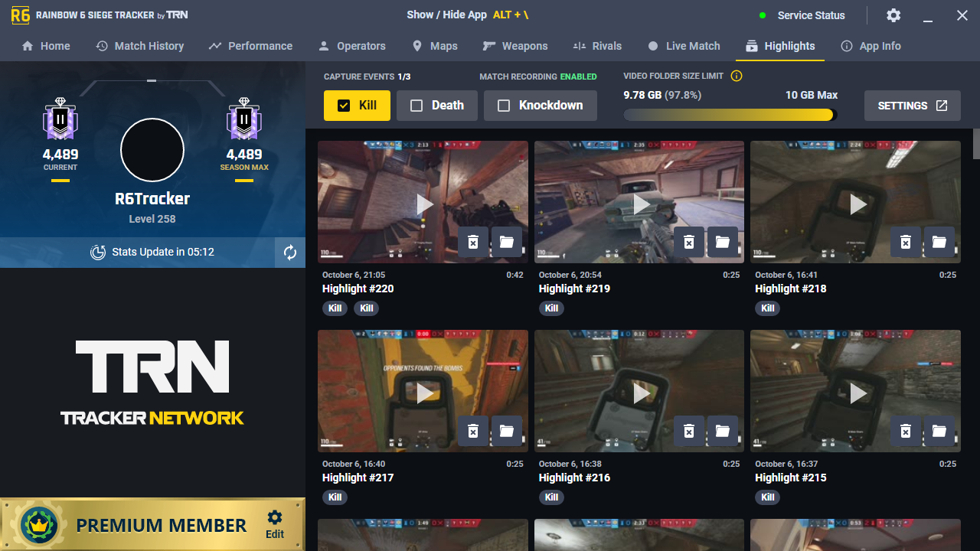Uncheck the Kill capture event checkbox
The image size is (980, 551).
click(345, 106)
